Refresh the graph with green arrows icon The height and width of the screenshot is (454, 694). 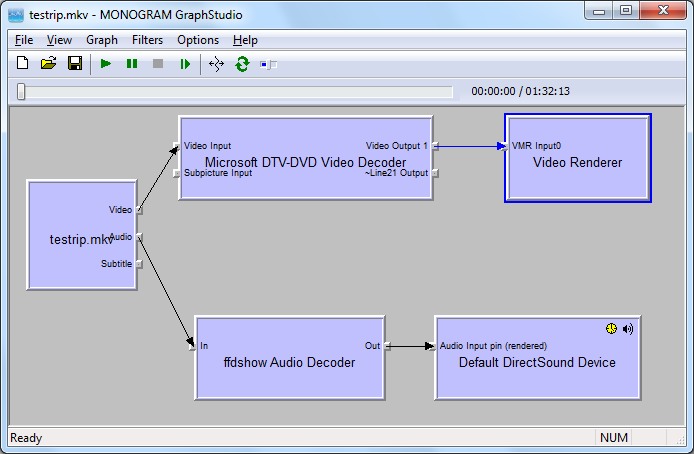pos(242,64)
